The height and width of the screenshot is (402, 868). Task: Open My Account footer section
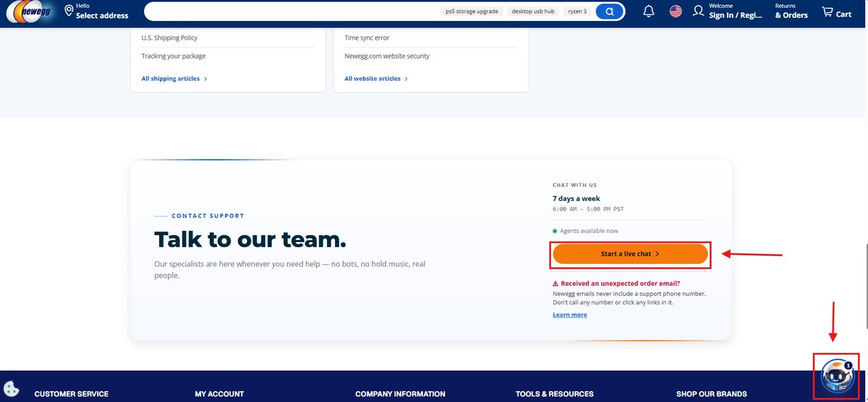[x=219, y=394]
